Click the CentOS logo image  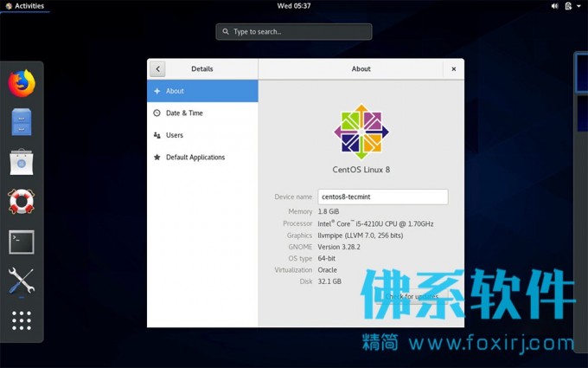coord(361,132)
